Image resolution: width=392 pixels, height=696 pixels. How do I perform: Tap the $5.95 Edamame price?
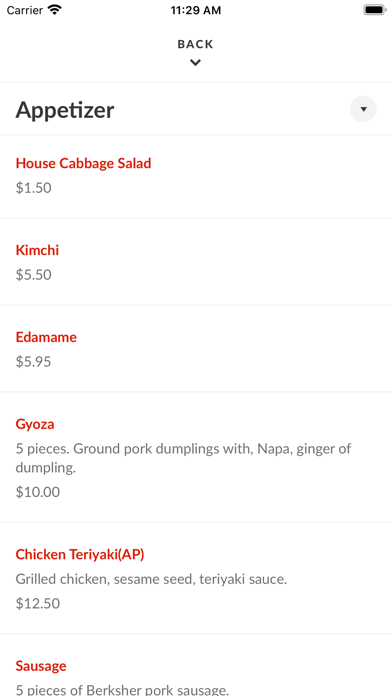tap(33, 362)
